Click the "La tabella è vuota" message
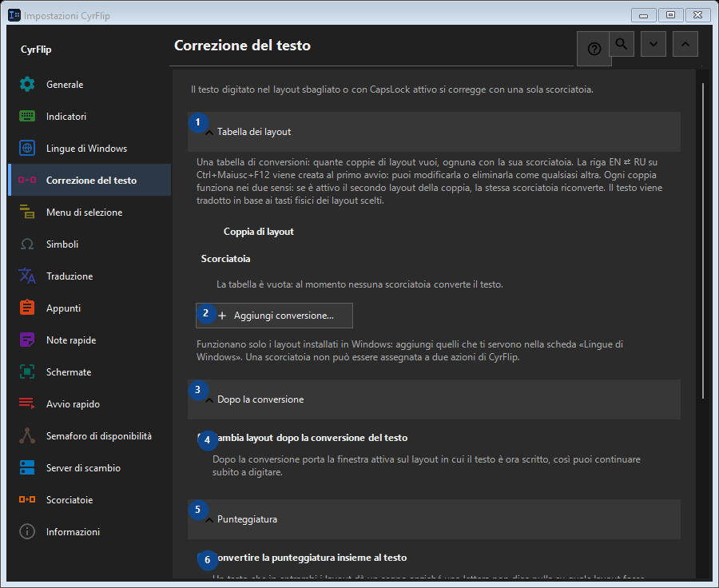The width and height of the screenshot is (719, 588). tap(359, 284)
